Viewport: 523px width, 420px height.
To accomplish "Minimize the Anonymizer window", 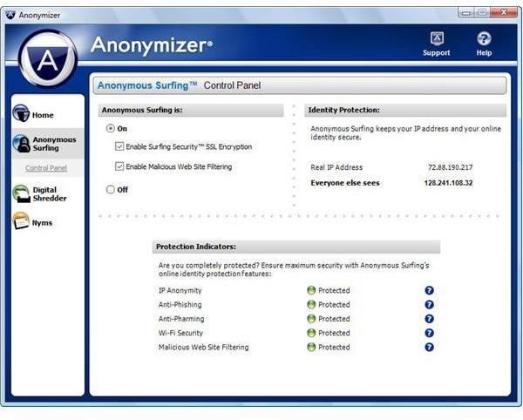I will [x=466, y=13].
